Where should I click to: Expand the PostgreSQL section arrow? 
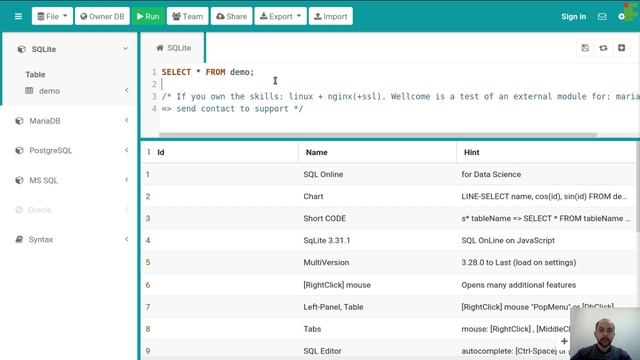pyautogui.click(x=127, y=150)
